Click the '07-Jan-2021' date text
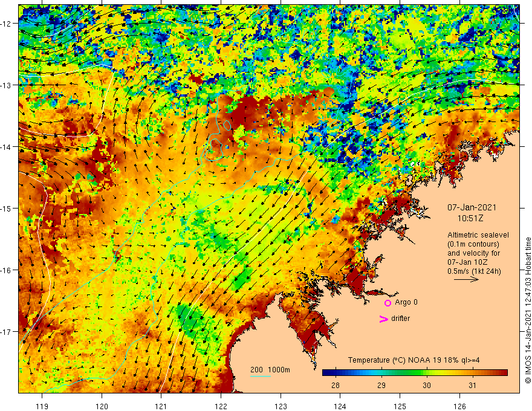The width and height of the screenshot is (532, 411). [x=472, y=207]
